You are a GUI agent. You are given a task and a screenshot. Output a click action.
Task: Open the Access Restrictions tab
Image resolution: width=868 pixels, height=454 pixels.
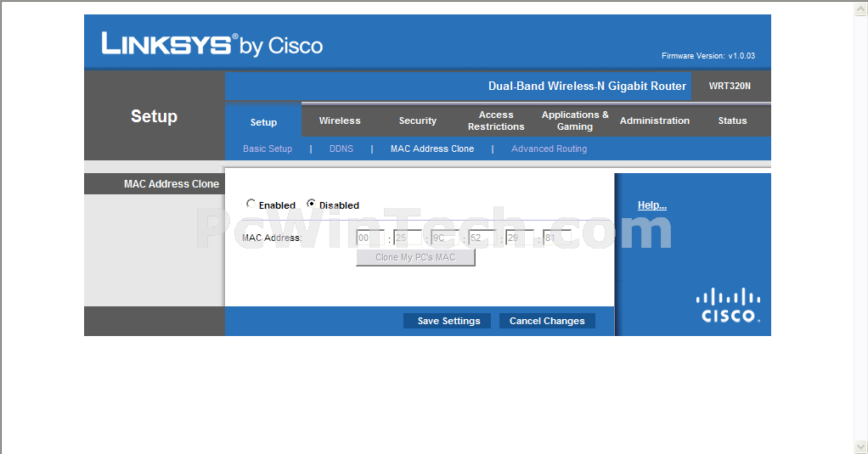(x=496, y=121)
